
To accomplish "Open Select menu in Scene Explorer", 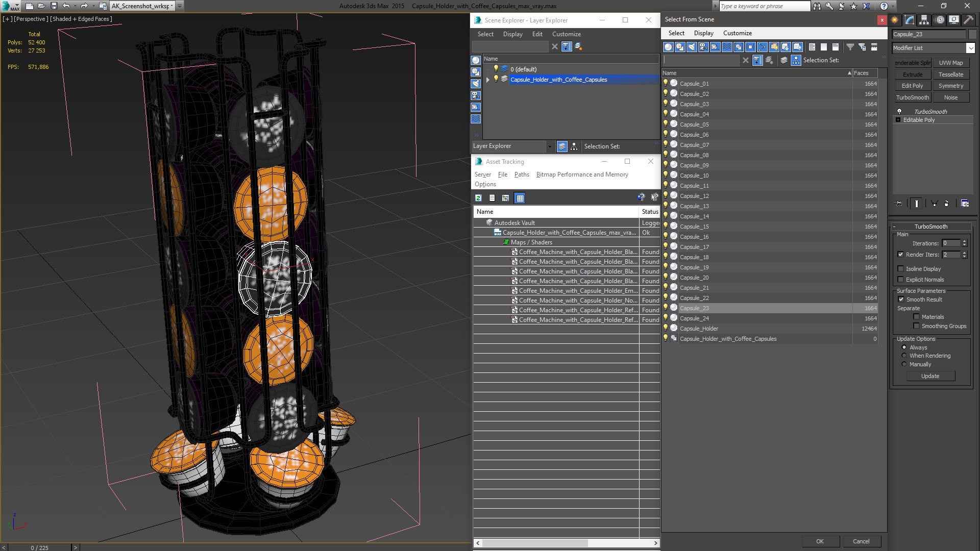I will [485, 34].
